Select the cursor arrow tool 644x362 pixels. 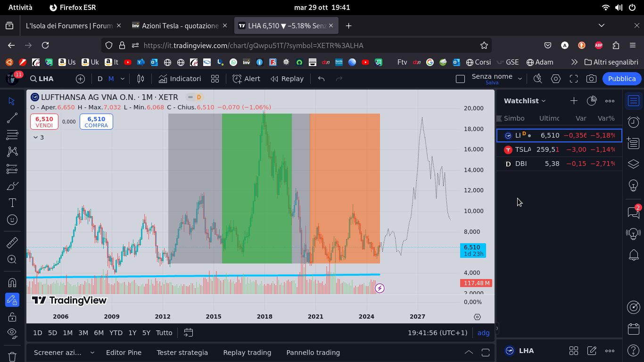[x=12, y=101]
